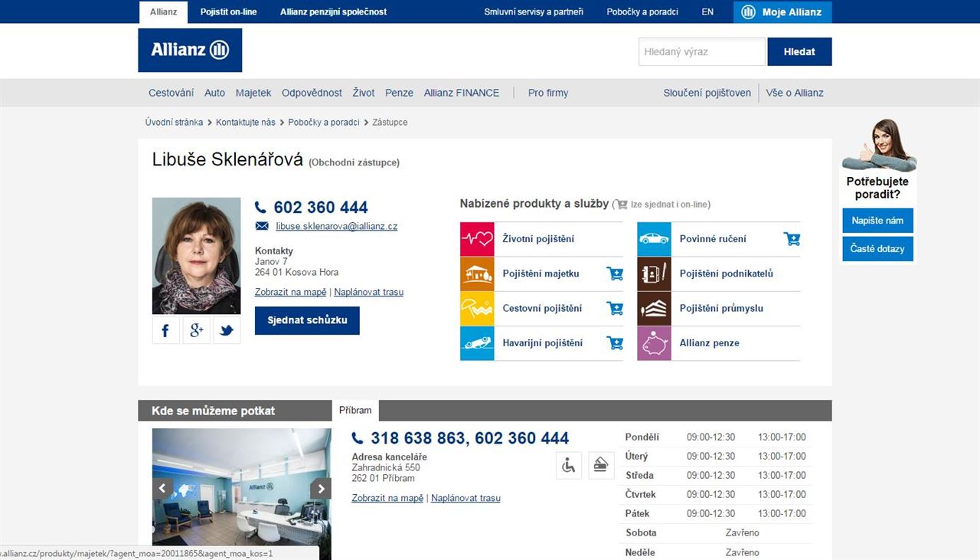Screen dimensions: 980x560
Task: Open the Život menu
Action: [x=364, y=93]
